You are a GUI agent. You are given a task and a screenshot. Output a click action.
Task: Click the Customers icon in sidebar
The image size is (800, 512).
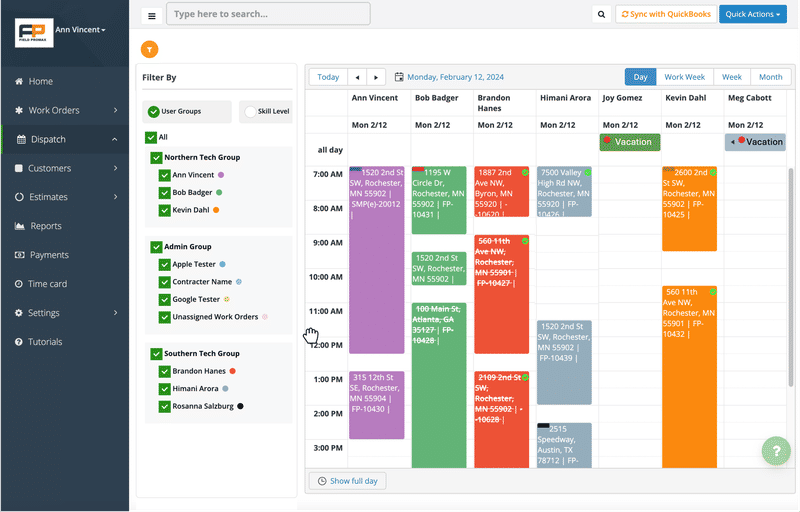19,168
